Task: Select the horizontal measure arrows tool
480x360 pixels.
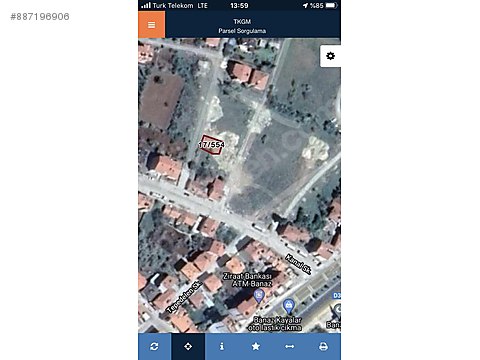Action: click(290, 347)
